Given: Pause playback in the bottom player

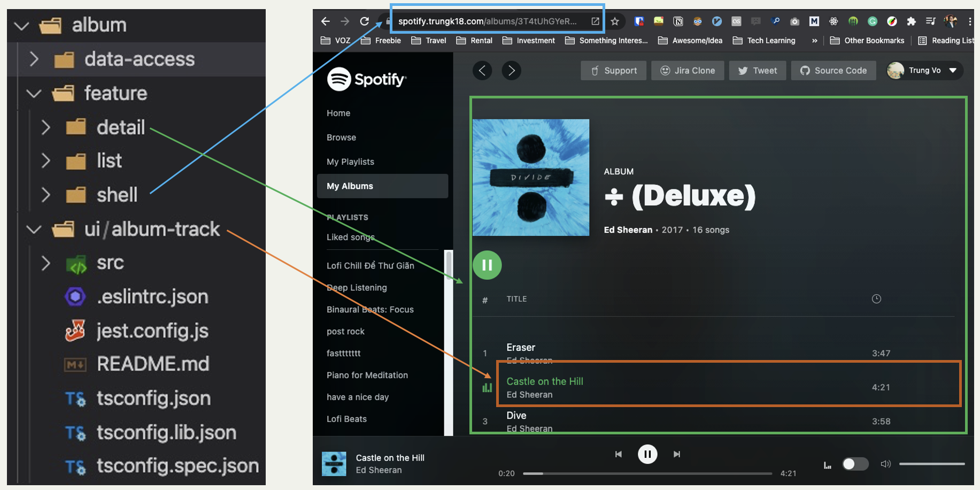Looking at the screenshot, I should (647, 454).
